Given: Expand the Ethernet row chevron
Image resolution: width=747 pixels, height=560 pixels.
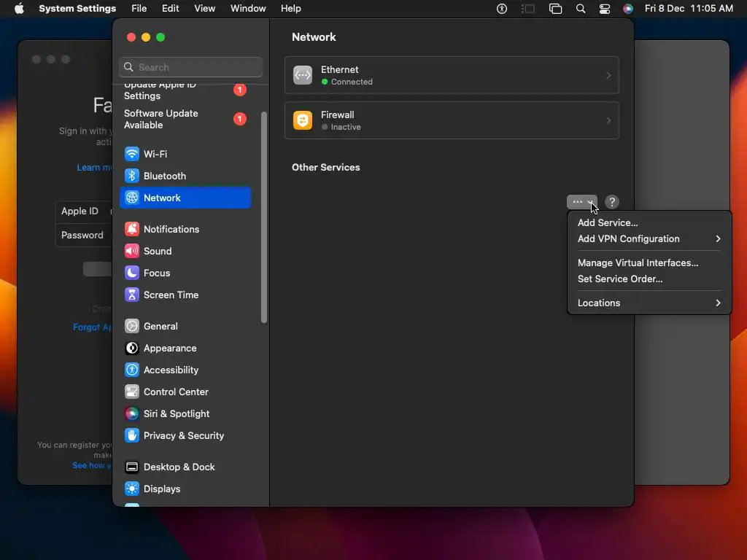Looking at the screenshot, I should tap(608, 75).
